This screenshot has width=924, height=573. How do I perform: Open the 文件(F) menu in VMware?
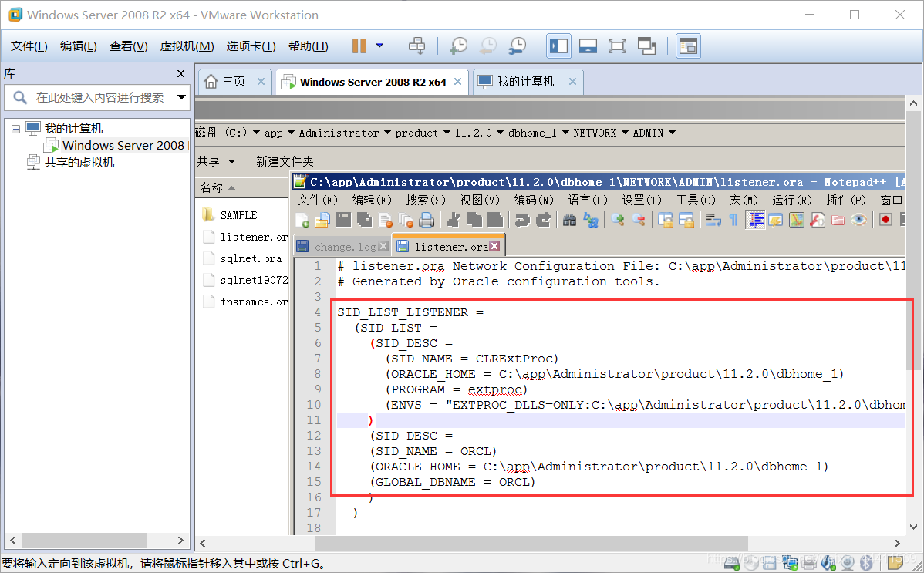(29, 46)
